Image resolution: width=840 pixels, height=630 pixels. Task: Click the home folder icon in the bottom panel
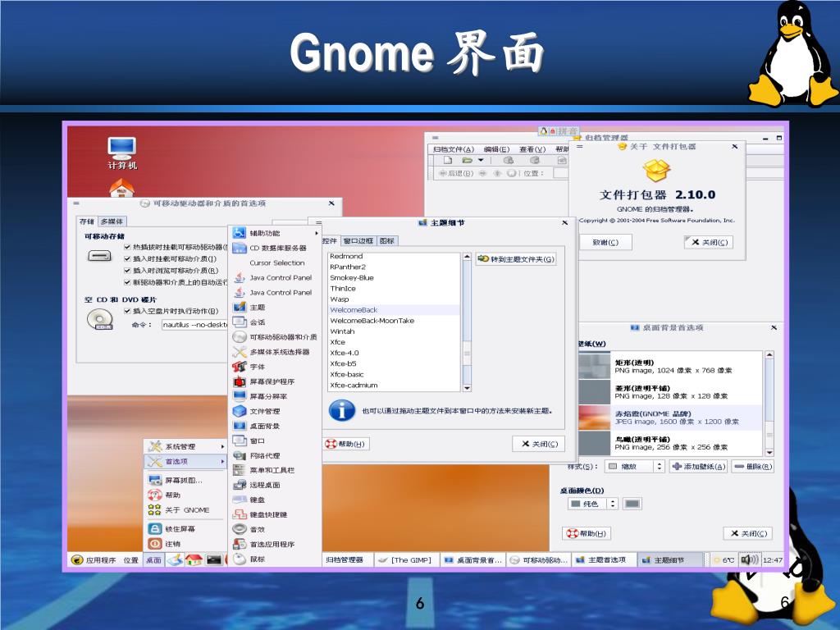(x=194, y=559)
